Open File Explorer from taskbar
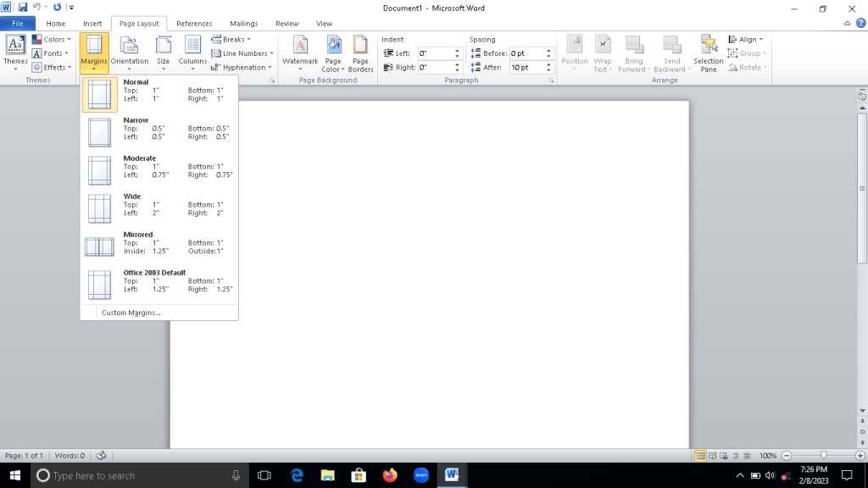 tap(328, 475)
